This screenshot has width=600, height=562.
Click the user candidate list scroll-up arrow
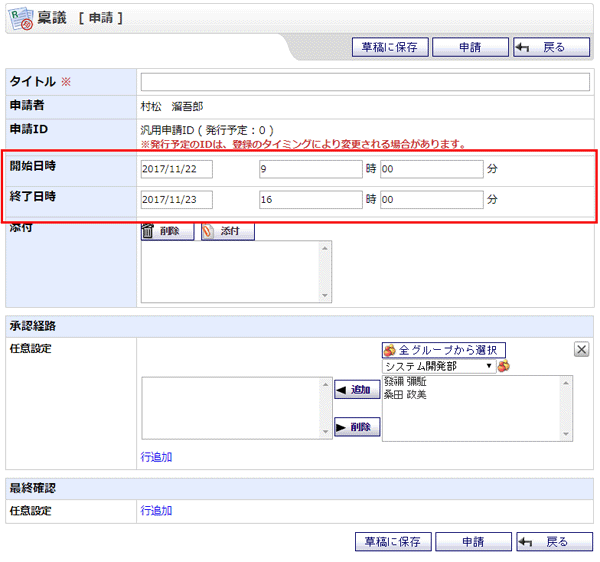click(566, 383)
